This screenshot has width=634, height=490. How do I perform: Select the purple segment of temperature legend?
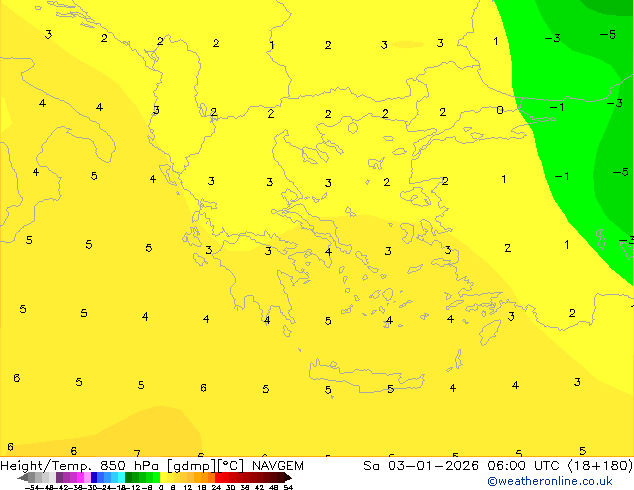pyautogui.click(x=65, y=478)
